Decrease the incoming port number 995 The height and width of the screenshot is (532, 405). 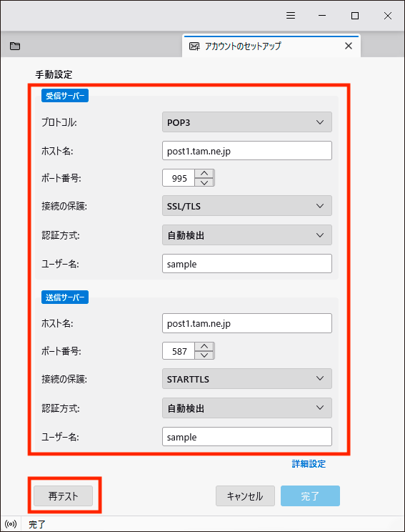point(204,182)
